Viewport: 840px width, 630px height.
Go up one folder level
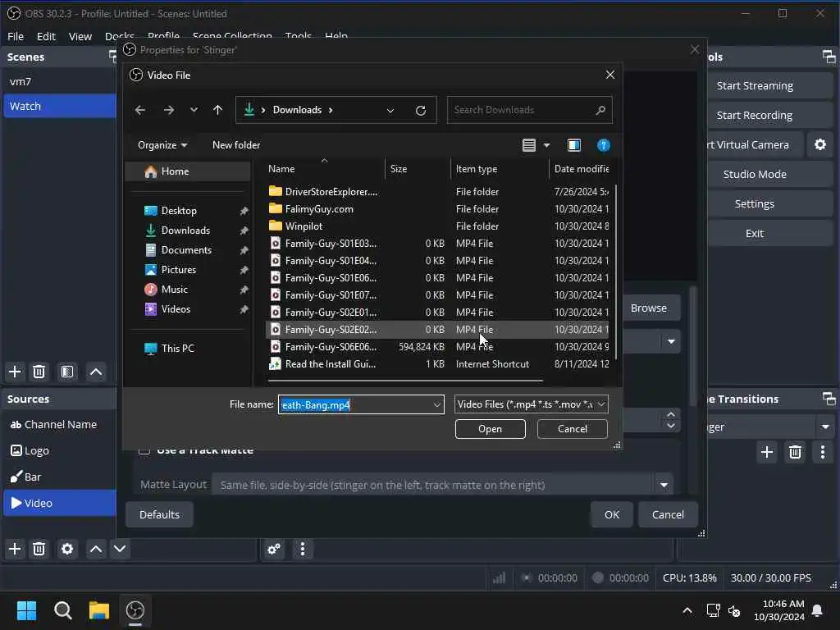(217, 110)
